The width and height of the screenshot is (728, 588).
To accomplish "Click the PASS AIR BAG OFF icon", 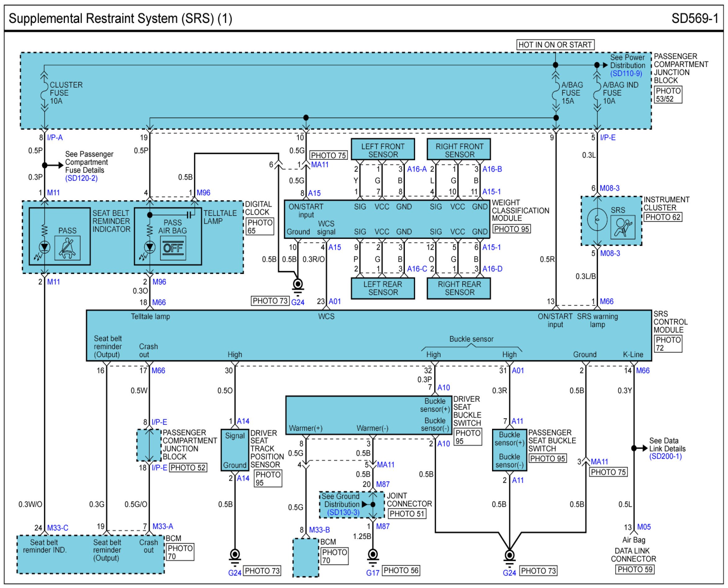I will [x=173, y=248].
